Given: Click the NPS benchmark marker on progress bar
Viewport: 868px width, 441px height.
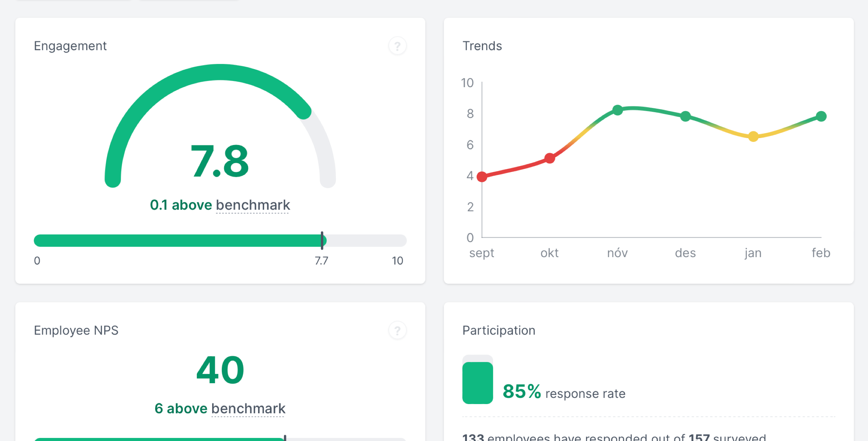Looking at the screenshot, I should point(285,438).
